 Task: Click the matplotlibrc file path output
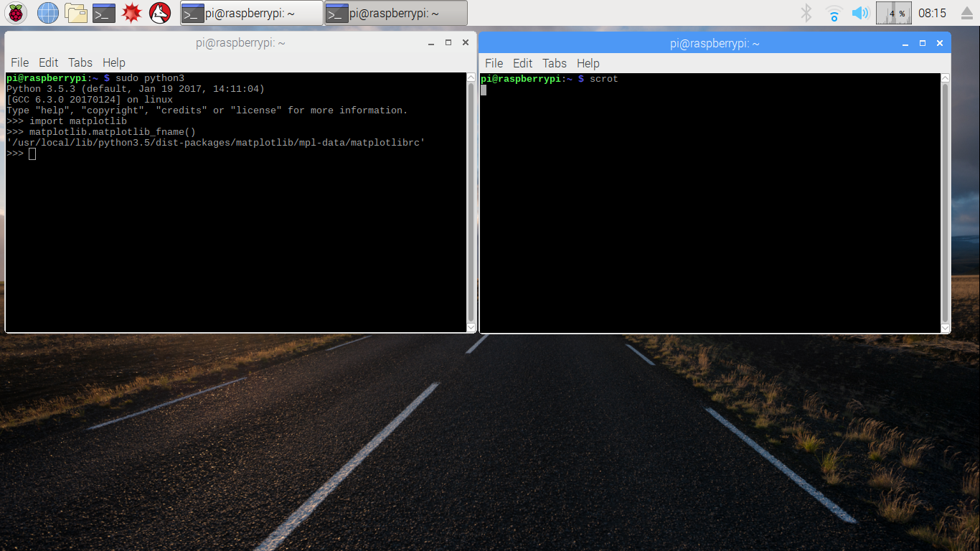coord(216,143)
